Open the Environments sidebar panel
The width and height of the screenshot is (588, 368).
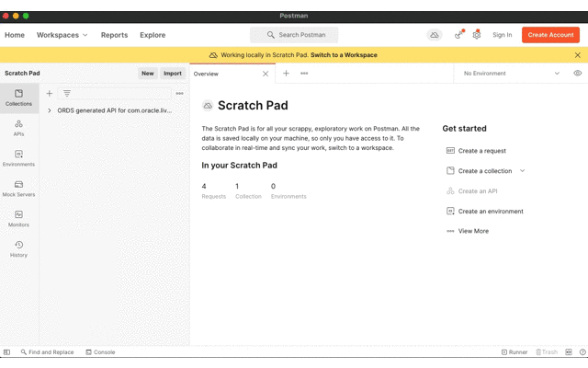[18, 158]
